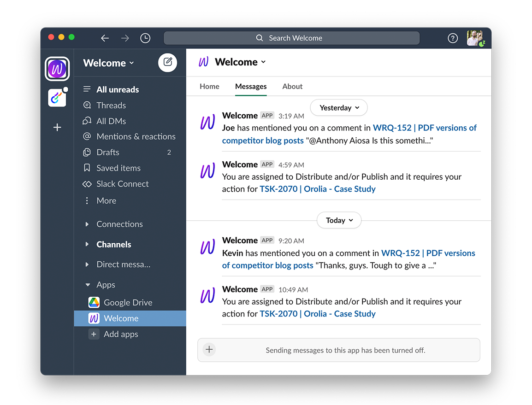Open the Welcome app header dropdown
532x405 pixels.
(x=240, y=62)
